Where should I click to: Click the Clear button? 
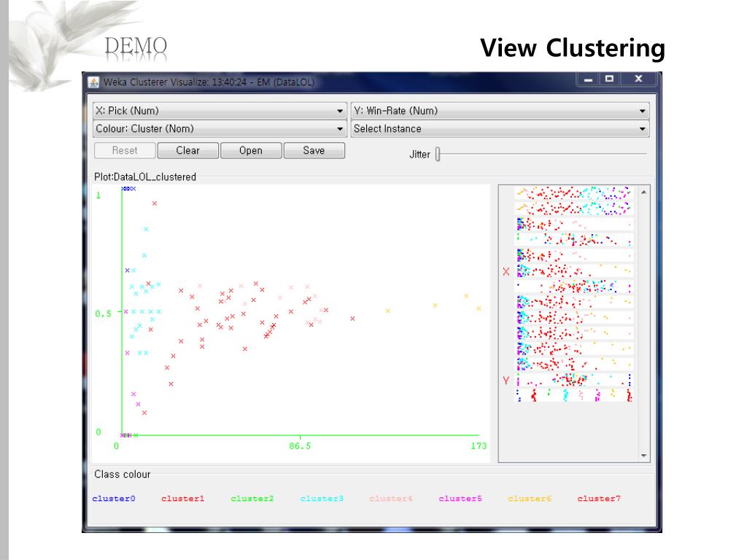point(187,150)
